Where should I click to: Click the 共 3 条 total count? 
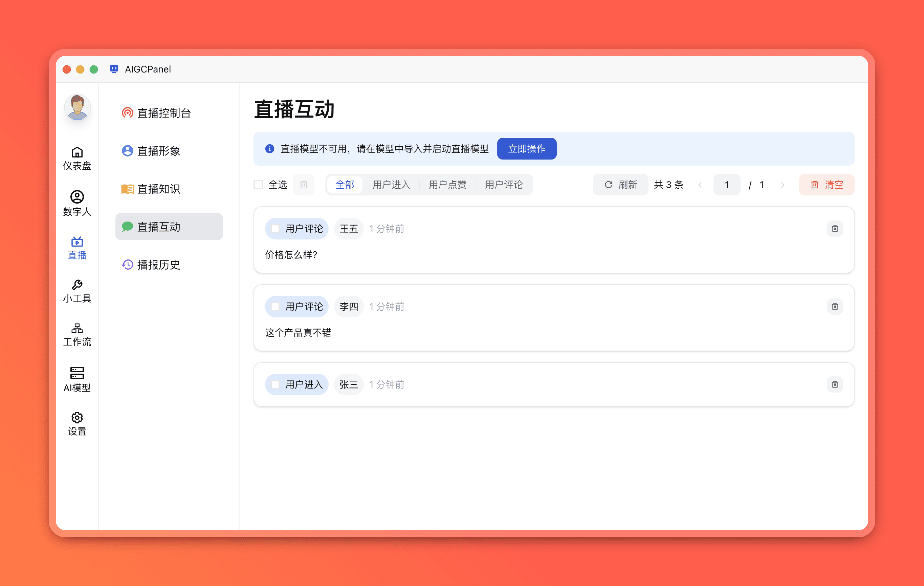click(669, 185)
